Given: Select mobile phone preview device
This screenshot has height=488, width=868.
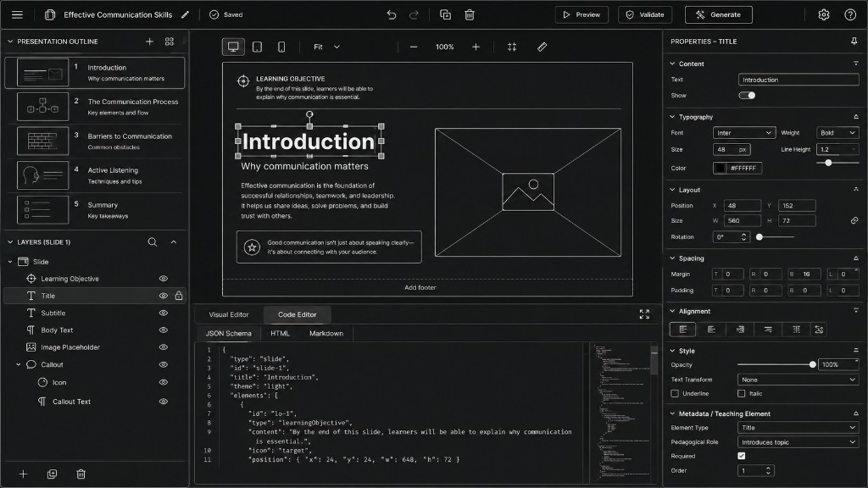Looking at the screenshot, I should coord(281,47).
